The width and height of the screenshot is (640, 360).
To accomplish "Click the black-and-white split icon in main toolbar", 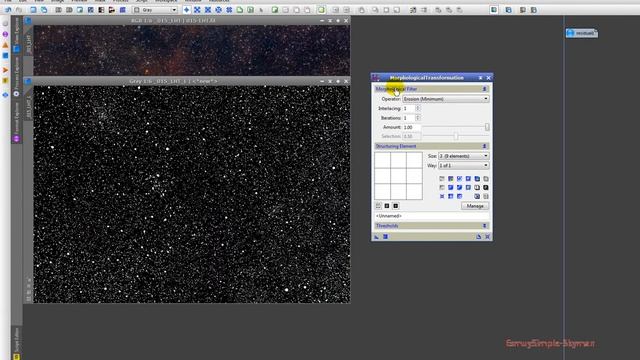I will click(x=101, y=9).
